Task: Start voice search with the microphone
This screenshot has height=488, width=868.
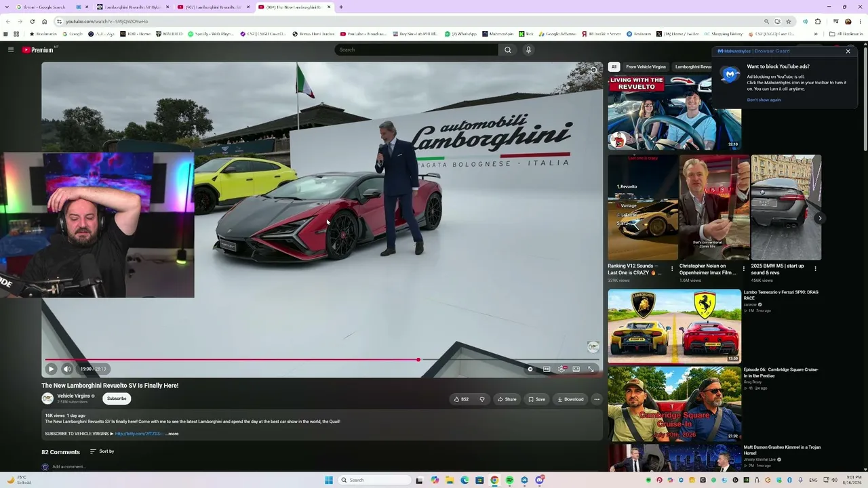Action: (528, 49)
